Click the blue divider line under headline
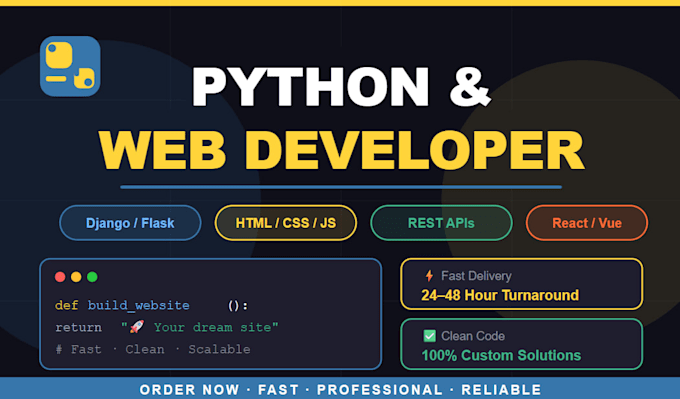Screen dimensions: 680x399 tap(341, 187)
